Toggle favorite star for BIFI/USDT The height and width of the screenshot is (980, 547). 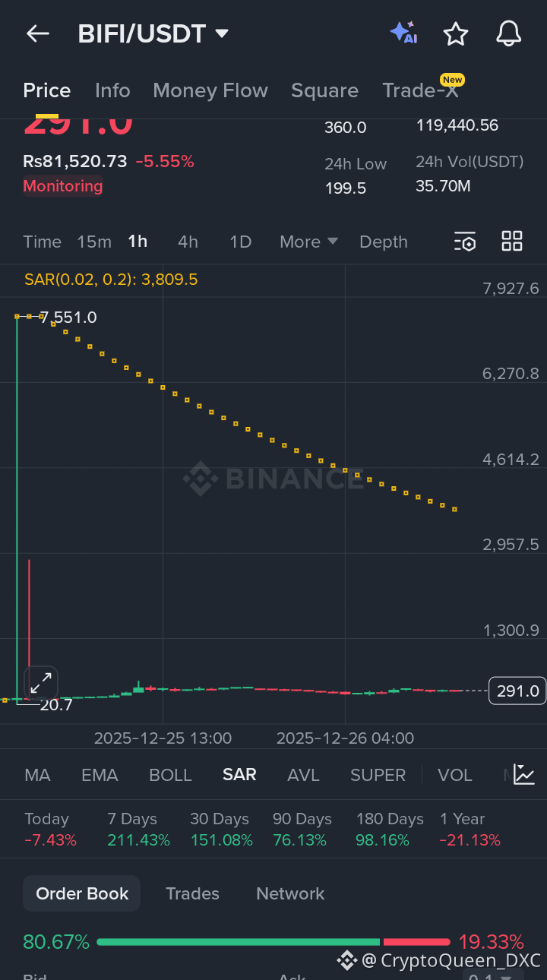point(456,33)
